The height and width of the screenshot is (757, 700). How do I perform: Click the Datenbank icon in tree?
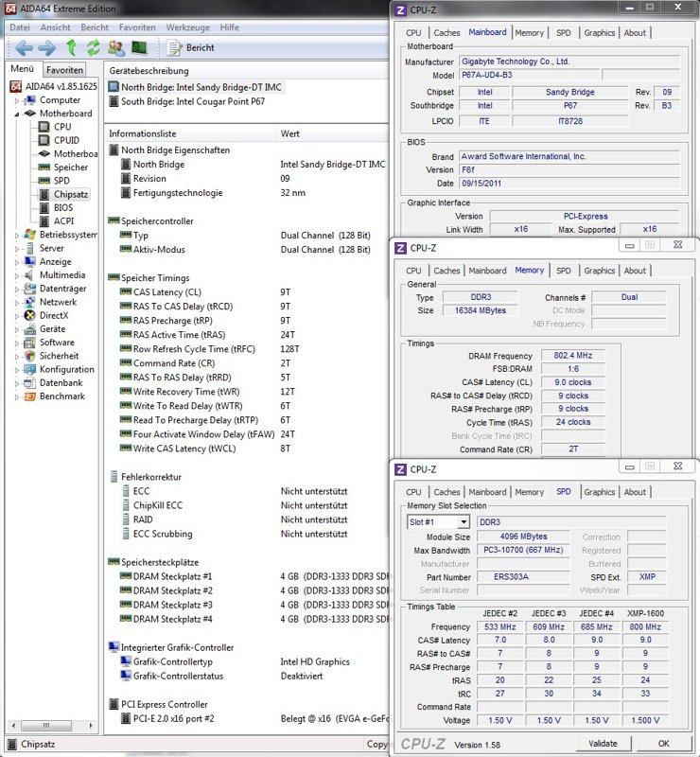pos(30,383)
